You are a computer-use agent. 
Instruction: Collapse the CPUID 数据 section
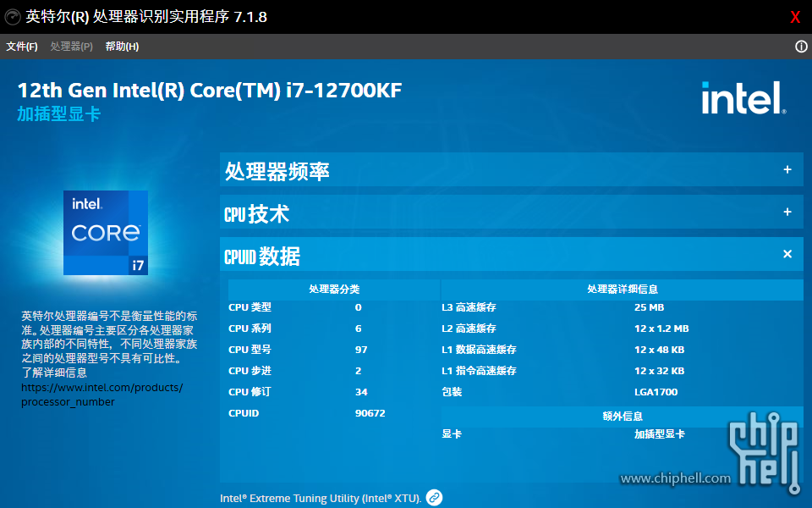click(x=511, y=254)
